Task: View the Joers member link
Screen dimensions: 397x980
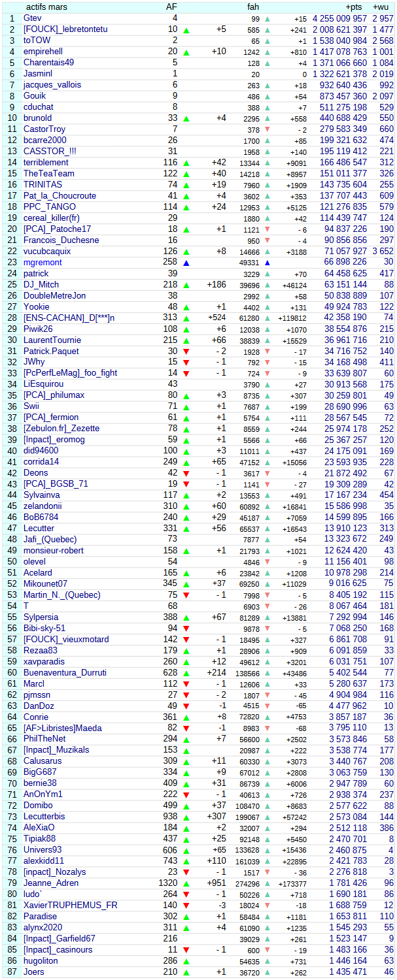Action: tap(34, 972)
